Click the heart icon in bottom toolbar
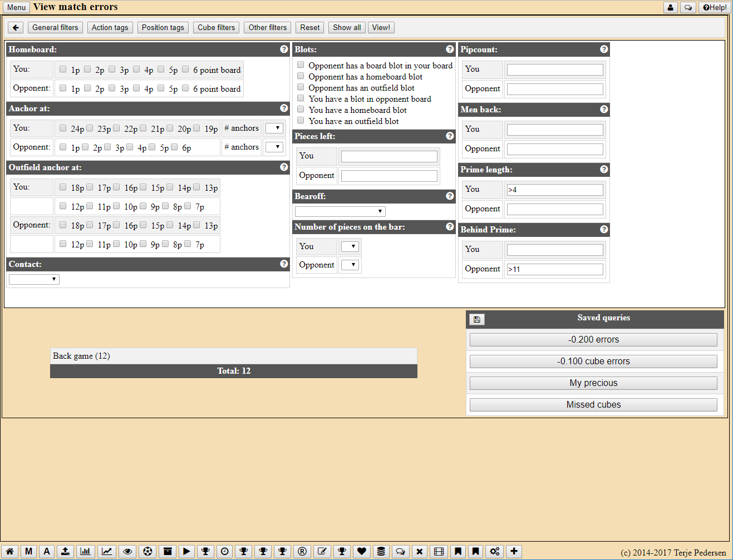The width and height of the screenshot is (733, 560). (361, 551)
